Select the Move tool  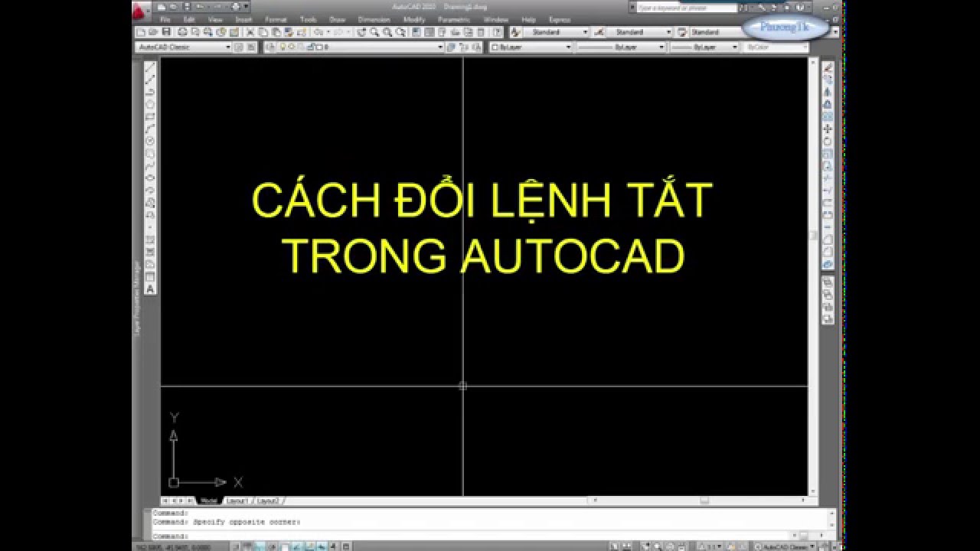point(828,129)
